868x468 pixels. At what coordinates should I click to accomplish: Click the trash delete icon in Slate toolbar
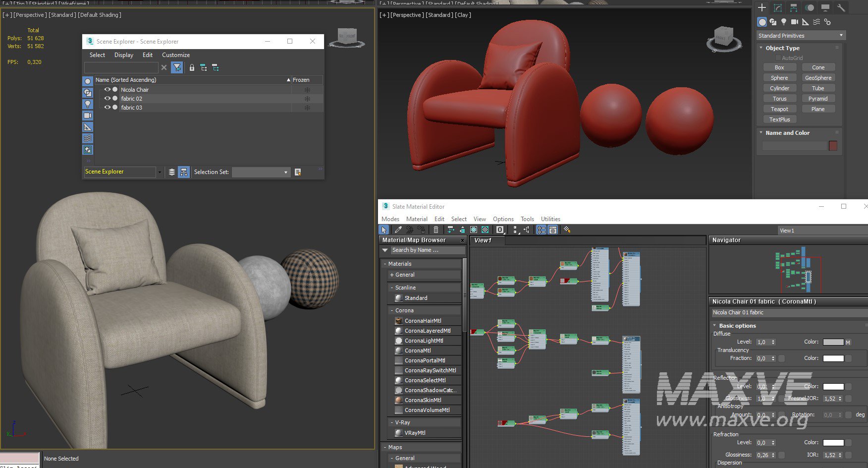tap(436, 230)
